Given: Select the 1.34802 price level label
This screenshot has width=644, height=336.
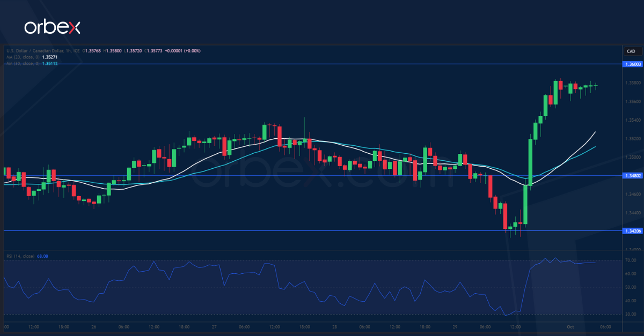Looking at the screenshot, I should pyautogui.click(x=632, y=175).
